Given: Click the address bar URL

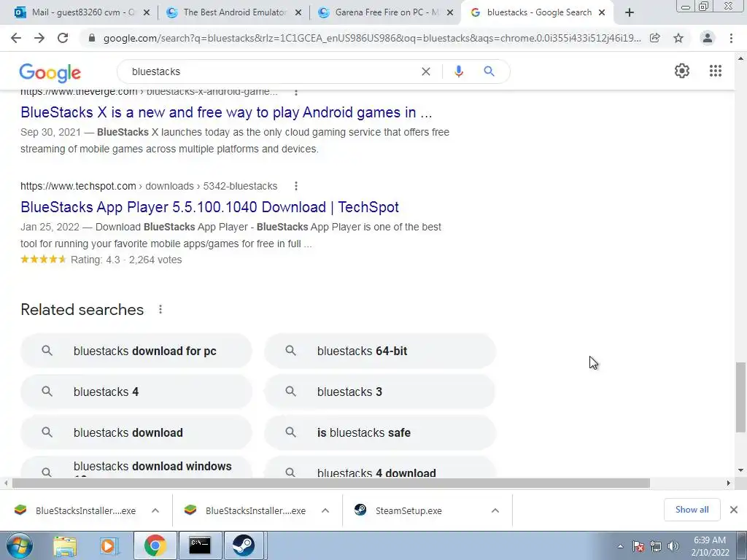Looking at the screenshot, I should [372, 38].
